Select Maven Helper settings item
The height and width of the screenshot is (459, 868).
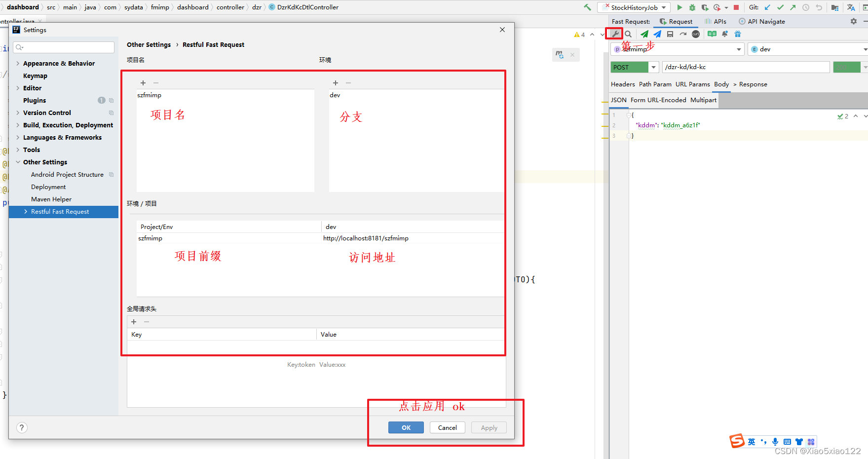pyautogui.click(x=51, y=199)
